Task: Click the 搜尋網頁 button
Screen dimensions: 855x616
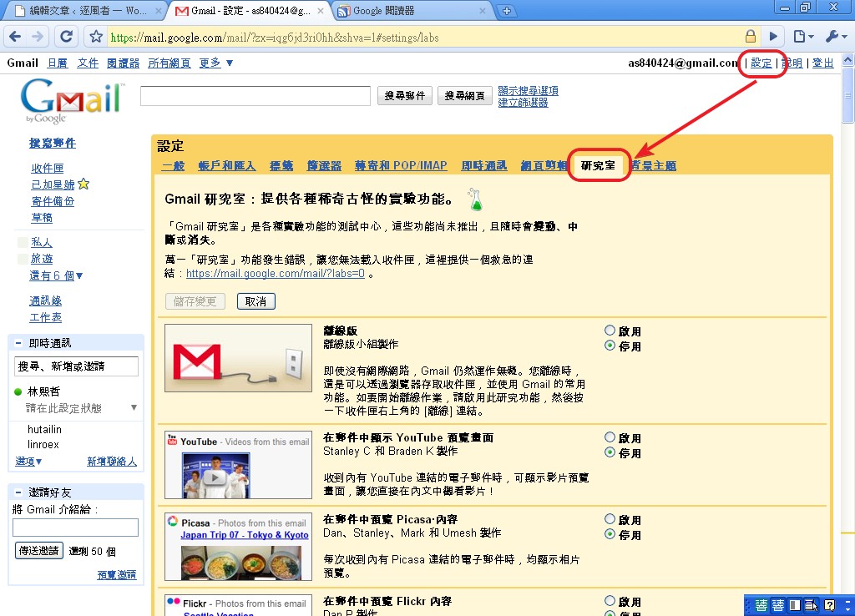Action: click(x=464, y=96)
